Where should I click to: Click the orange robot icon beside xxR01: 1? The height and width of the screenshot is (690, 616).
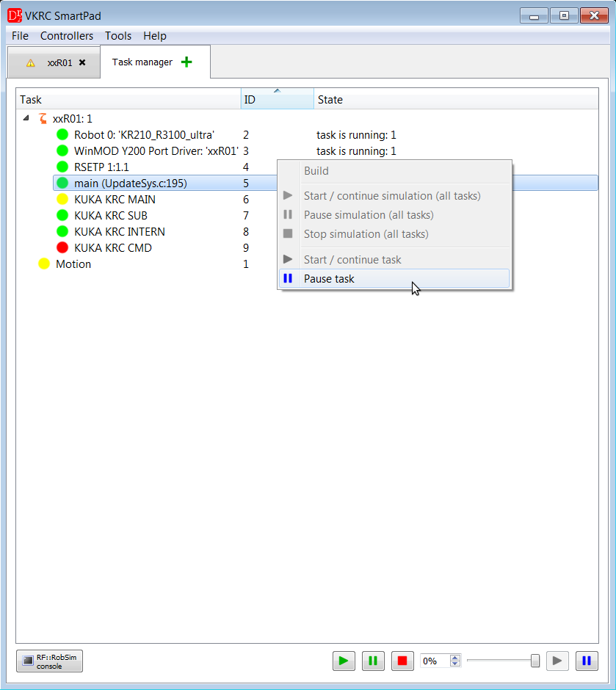43,118
